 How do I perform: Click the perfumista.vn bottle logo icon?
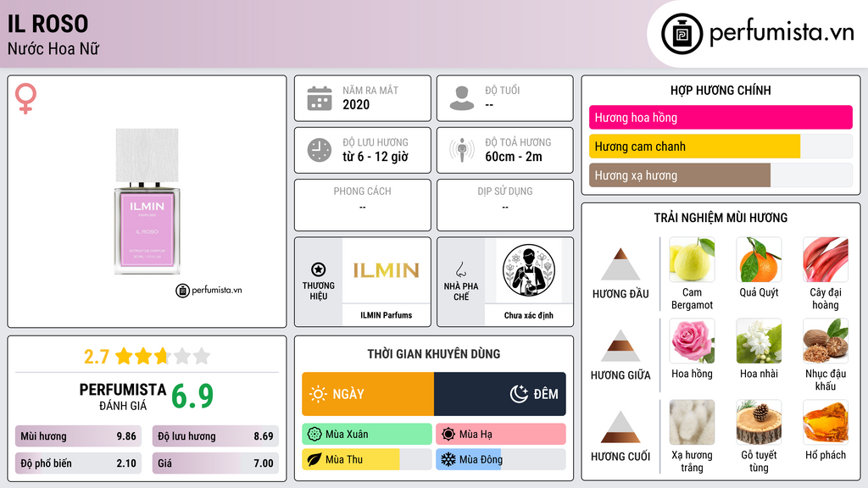(682, 34)
